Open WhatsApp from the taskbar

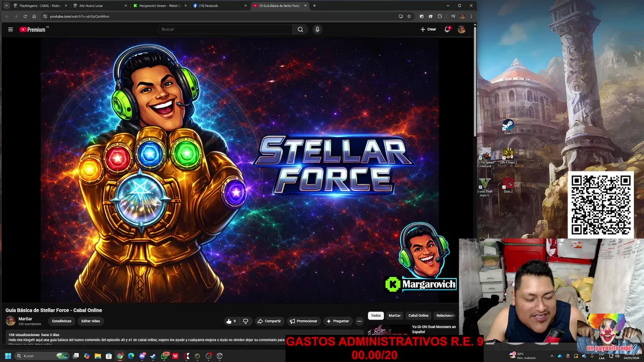(x=165, y=356)
